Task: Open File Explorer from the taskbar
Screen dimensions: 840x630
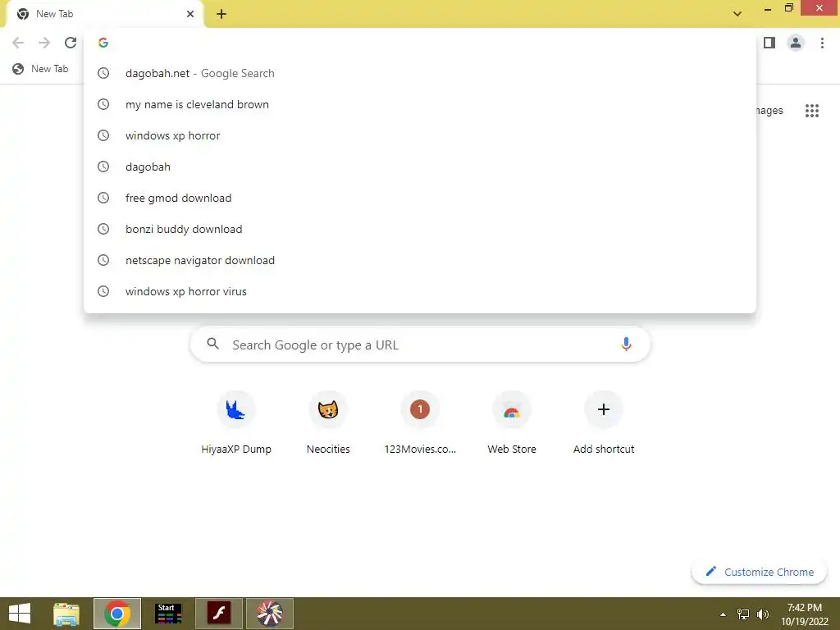Action: click(66, 614)
